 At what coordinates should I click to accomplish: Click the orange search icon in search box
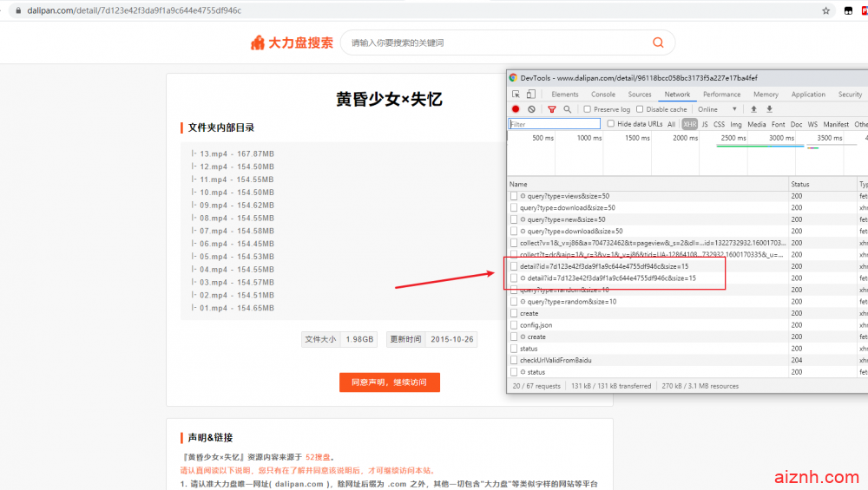658,42
